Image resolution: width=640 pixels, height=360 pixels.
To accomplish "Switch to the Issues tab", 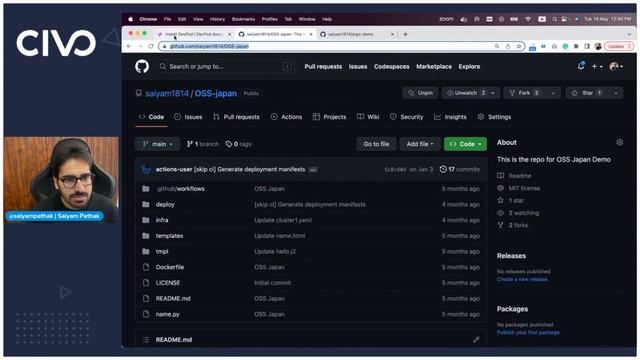I will point(188,117).
